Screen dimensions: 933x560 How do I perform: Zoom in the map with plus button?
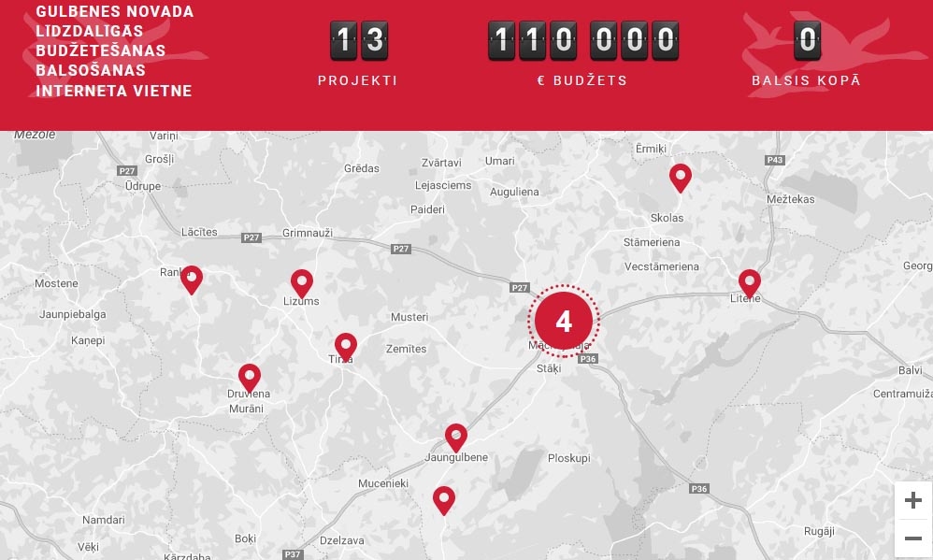click(913, 501)
